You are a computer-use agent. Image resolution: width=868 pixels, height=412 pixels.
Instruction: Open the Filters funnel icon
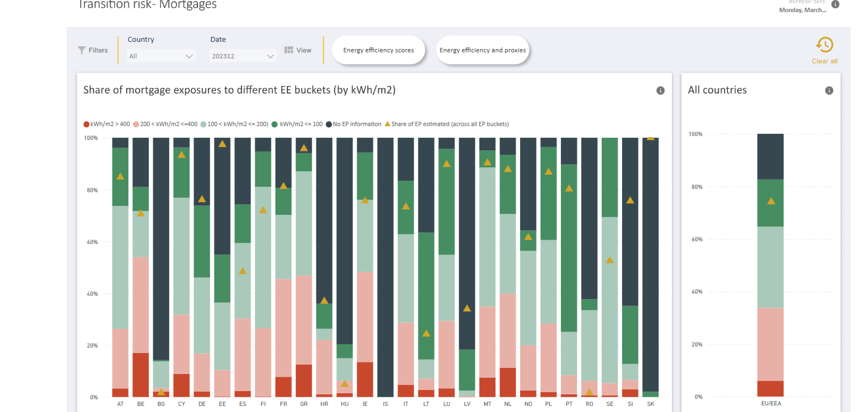82,50
